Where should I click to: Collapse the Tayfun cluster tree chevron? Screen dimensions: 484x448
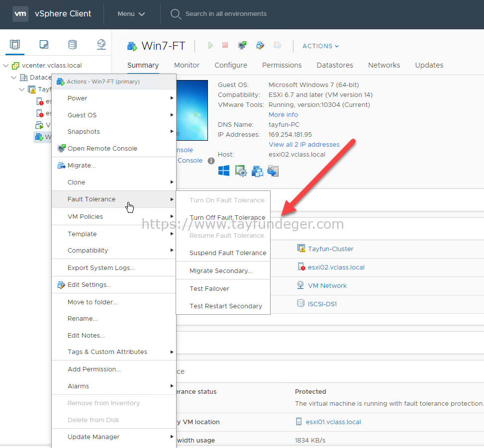(21, 90)
